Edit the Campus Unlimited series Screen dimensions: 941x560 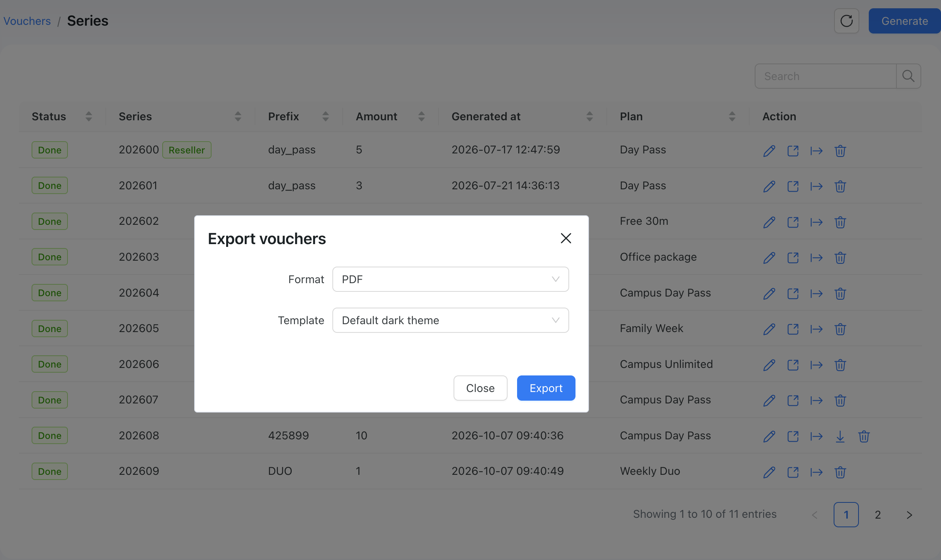(x=769, y=365)
